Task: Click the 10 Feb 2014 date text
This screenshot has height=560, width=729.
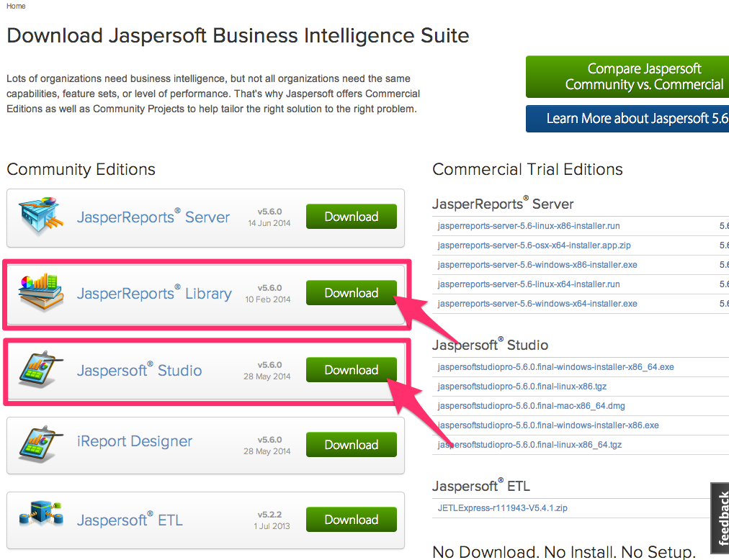Action: [268, 299]
